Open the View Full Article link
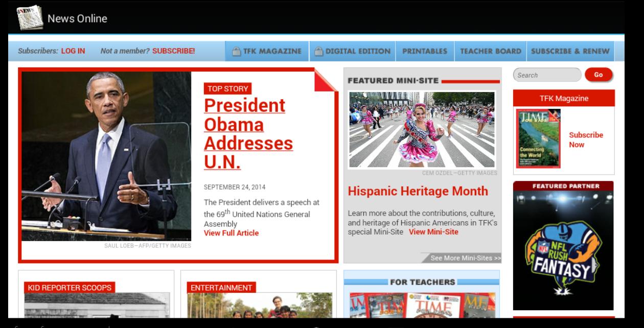Image resolution: width=644 pixels, height=328 pixels. [x=230, y=232]
